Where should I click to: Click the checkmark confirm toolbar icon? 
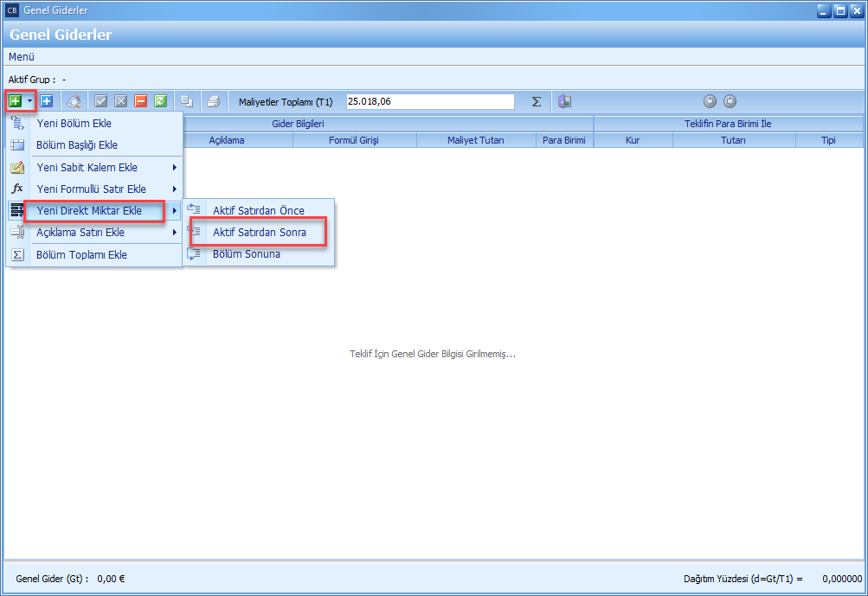[101, 101]
